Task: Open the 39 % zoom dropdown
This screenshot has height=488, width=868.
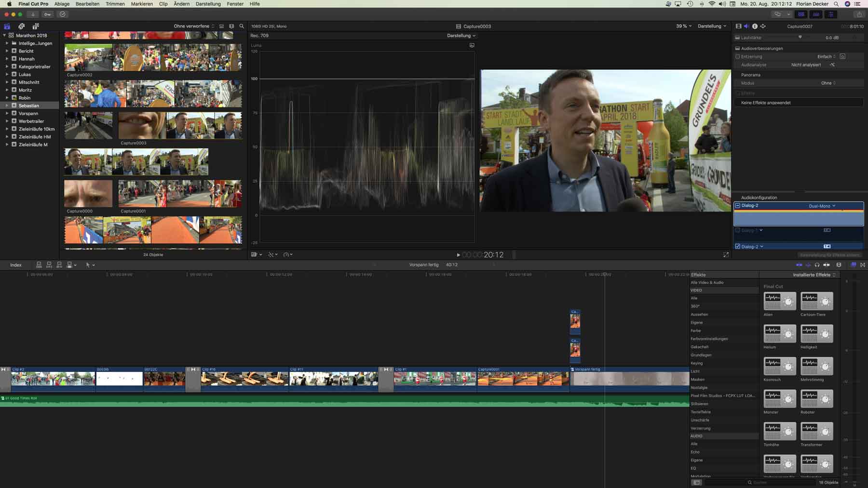Action: point(683,26)
